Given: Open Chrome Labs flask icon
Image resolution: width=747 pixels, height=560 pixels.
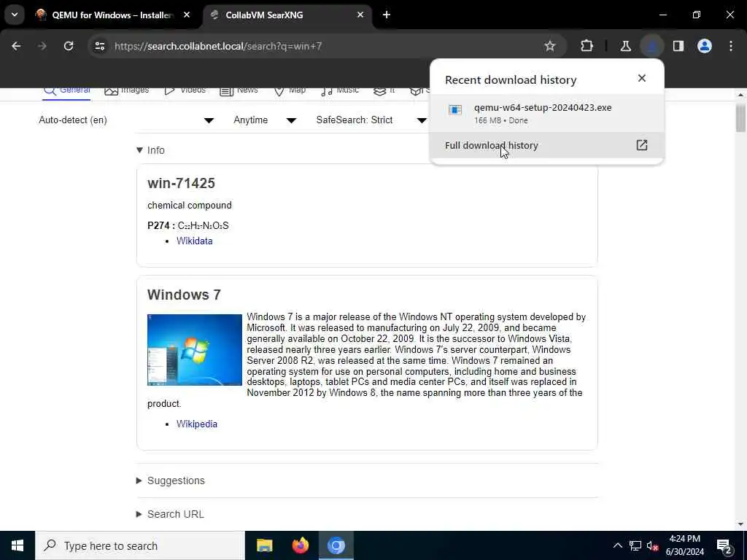Looking at the screenshot, I should [625, 46].
